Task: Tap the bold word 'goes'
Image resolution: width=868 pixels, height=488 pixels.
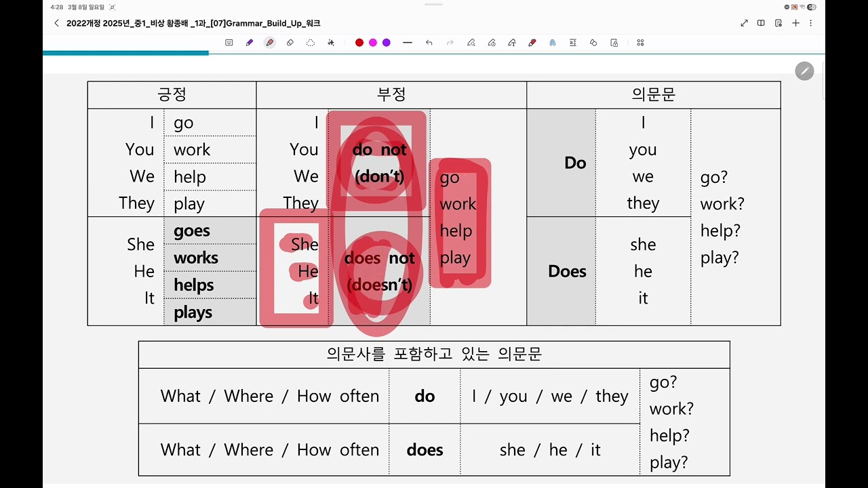Action: [192, 231]
